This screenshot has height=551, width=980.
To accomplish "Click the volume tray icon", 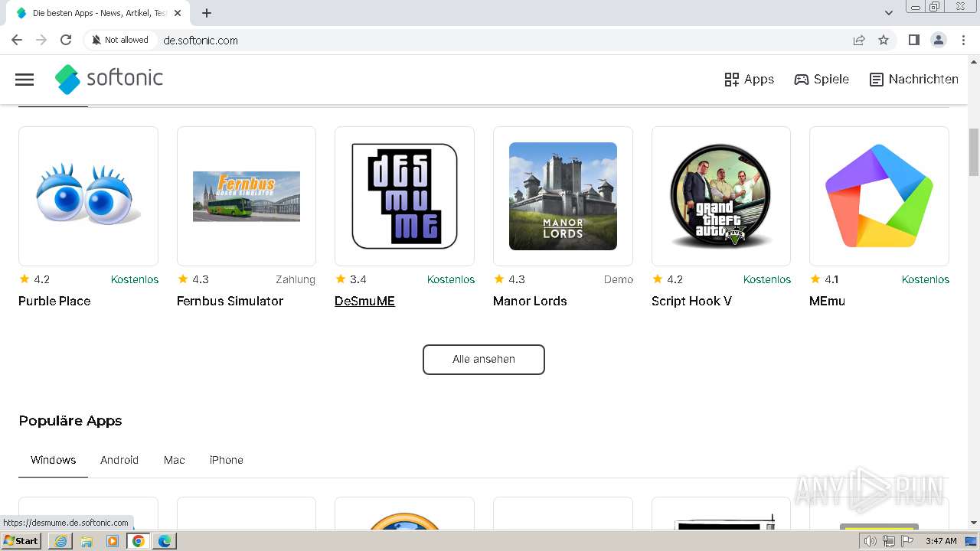I will click(871, 541).
